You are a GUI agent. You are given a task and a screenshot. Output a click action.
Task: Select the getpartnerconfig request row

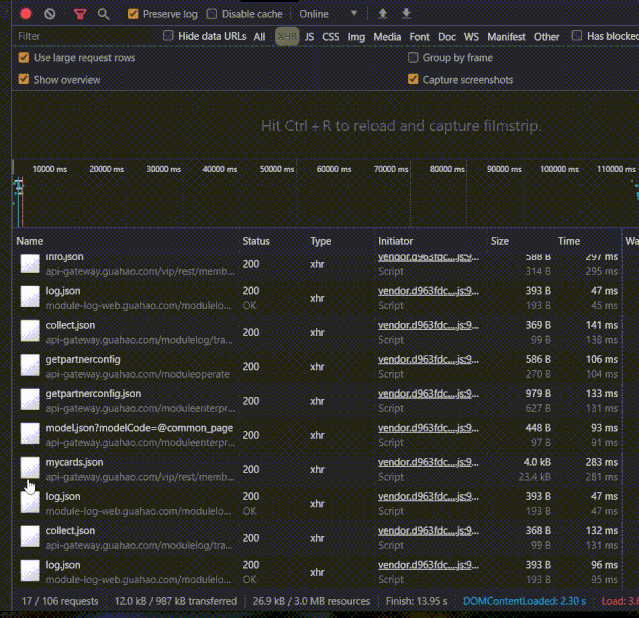click(x=318, y=366)
